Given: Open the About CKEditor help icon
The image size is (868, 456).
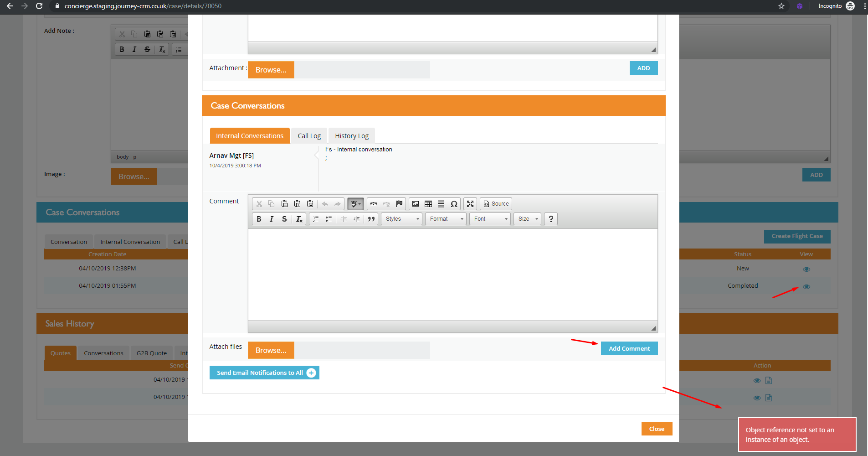Looking at the screenshot, I should 551,219.
